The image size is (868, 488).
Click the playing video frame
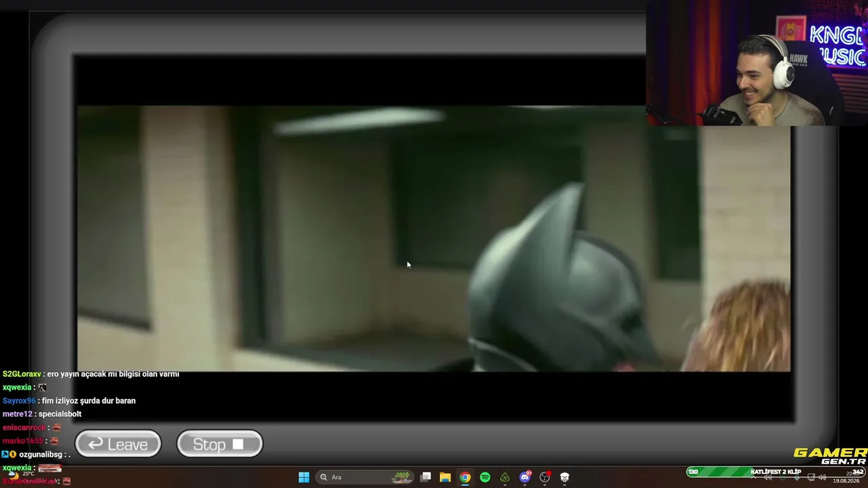(433, 239)
